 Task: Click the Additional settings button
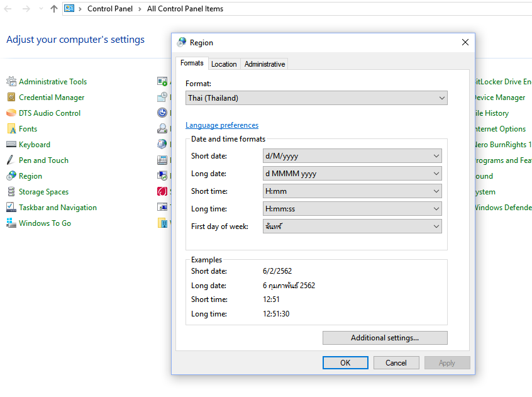(385, 338)
